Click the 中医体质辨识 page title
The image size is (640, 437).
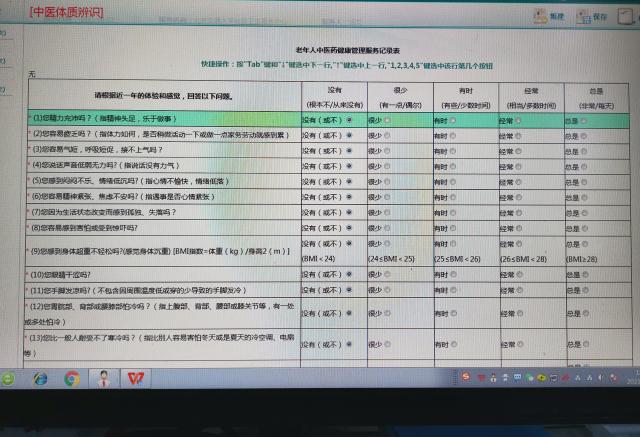66,13
